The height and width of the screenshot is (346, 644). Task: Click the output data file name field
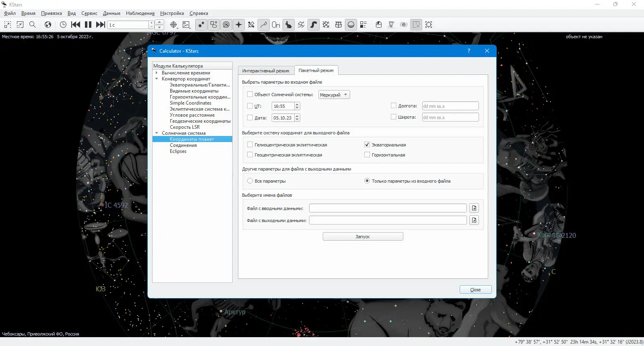coord(388,220)
